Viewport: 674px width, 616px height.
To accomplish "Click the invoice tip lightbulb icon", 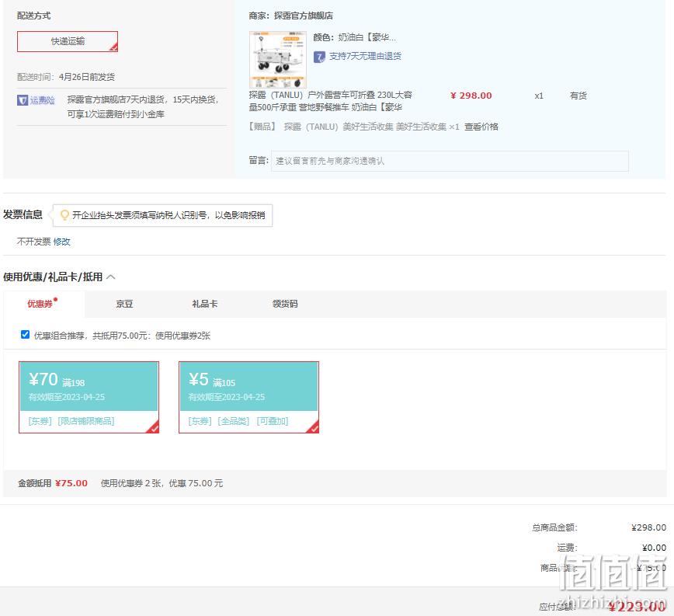I will pos(64,215).
